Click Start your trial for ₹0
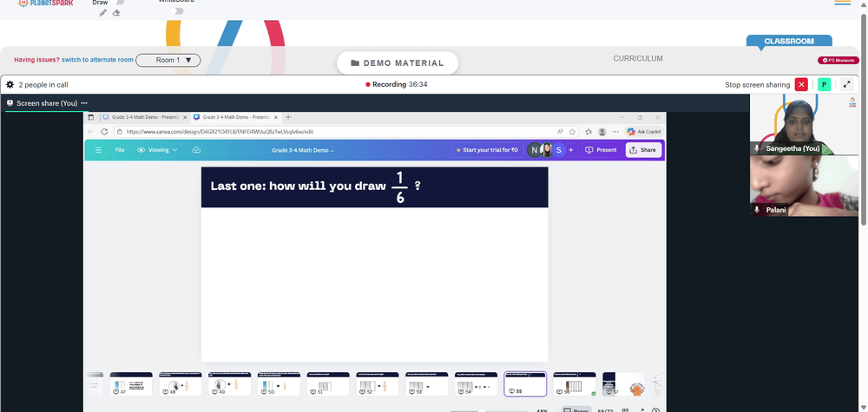 487,150
